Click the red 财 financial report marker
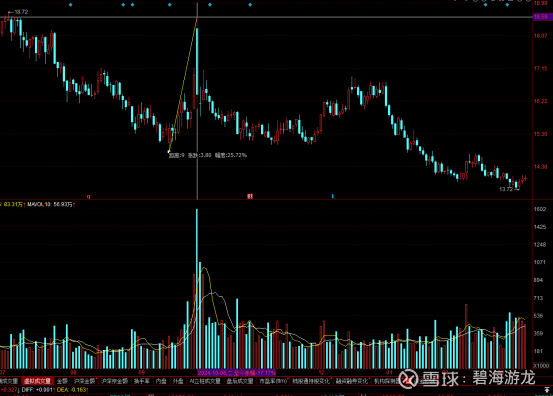This screenshot has width=553, height=396. (x=250, y=196)
